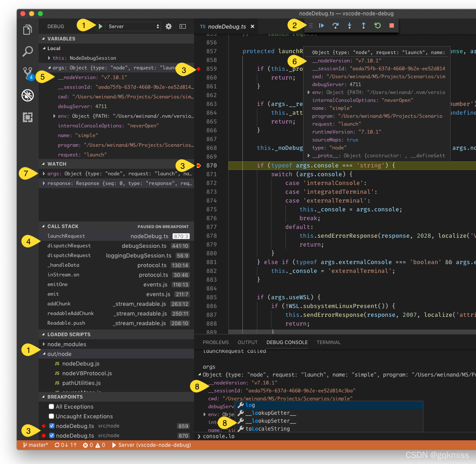Disable nodeDebug.ts breakpoint at line 859
Image resolution: width=476 pixels, height=464 pixels.
click(x=52, y=426)
